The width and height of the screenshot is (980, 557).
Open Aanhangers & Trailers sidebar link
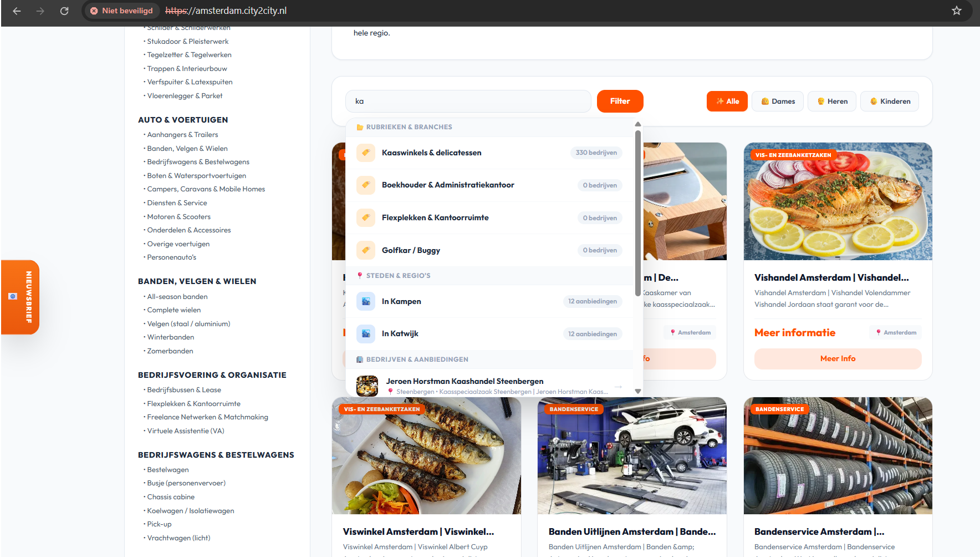pos(182,135)
